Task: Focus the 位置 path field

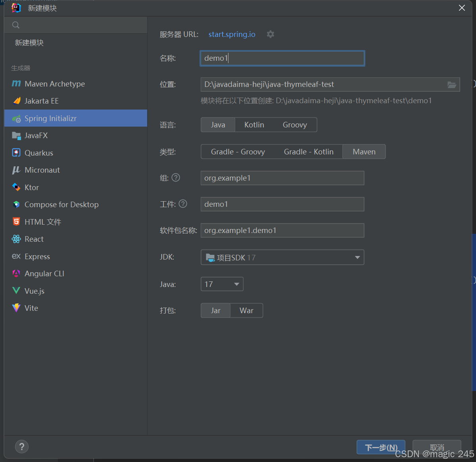Action: point(330,85)
